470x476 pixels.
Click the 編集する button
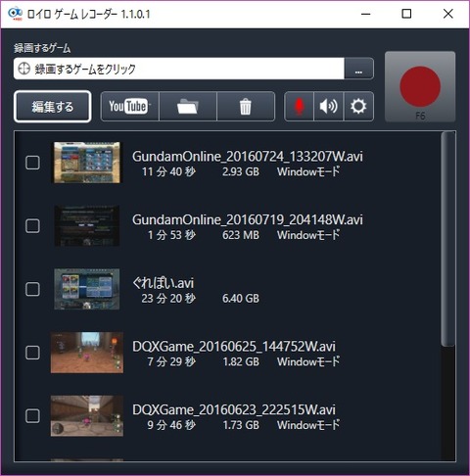[x=53, y=107]
